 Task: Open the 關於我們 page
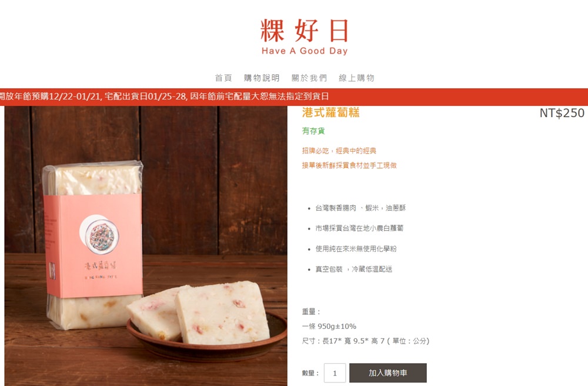(x=309, y=78)
